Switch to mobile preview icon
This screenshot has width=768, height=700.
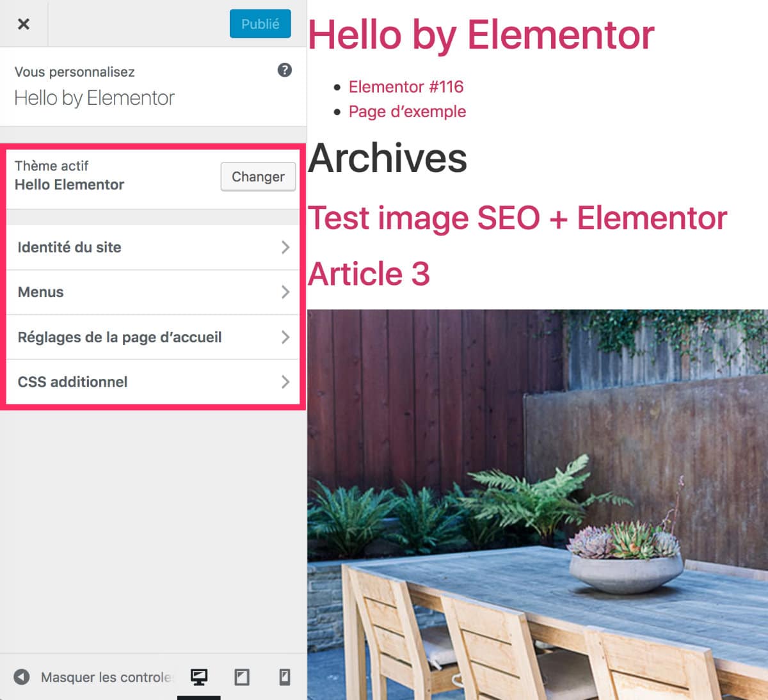285,677
